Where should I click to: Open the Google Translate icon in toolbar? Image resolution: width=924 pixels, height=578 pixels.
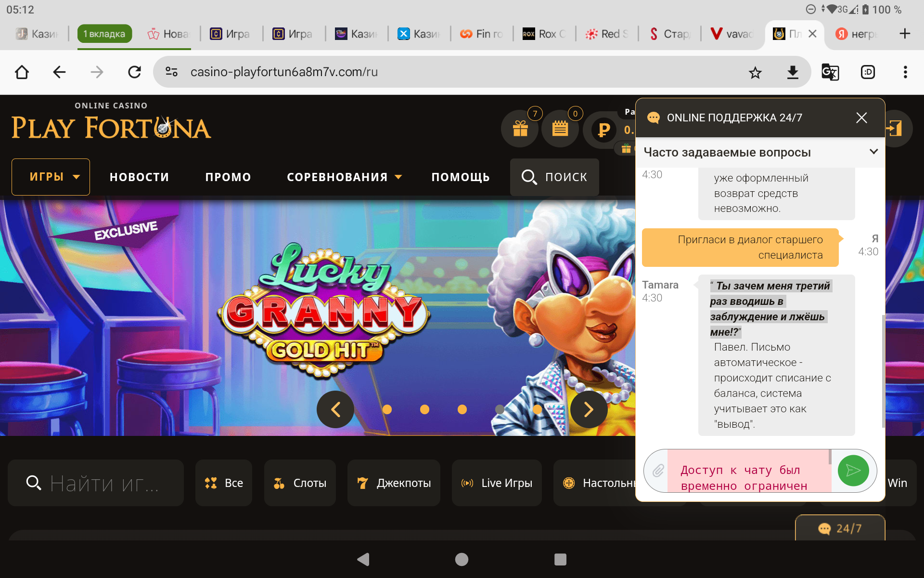[830, 72]
